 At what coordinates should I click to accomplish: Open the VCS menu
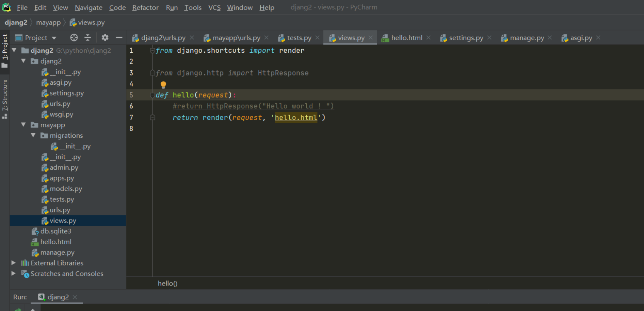(x=214, y=7)
